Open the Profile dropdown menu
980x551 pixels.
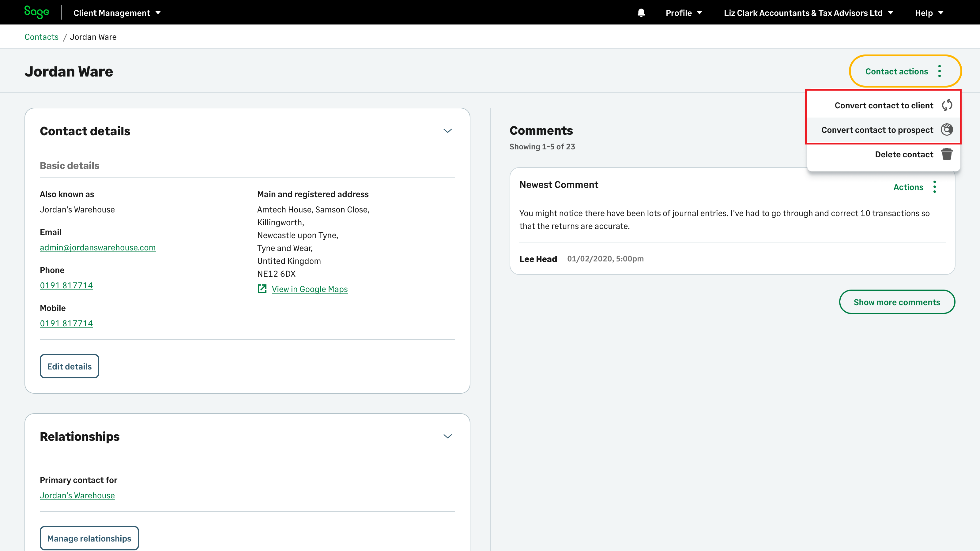click(x=684, y=13)
